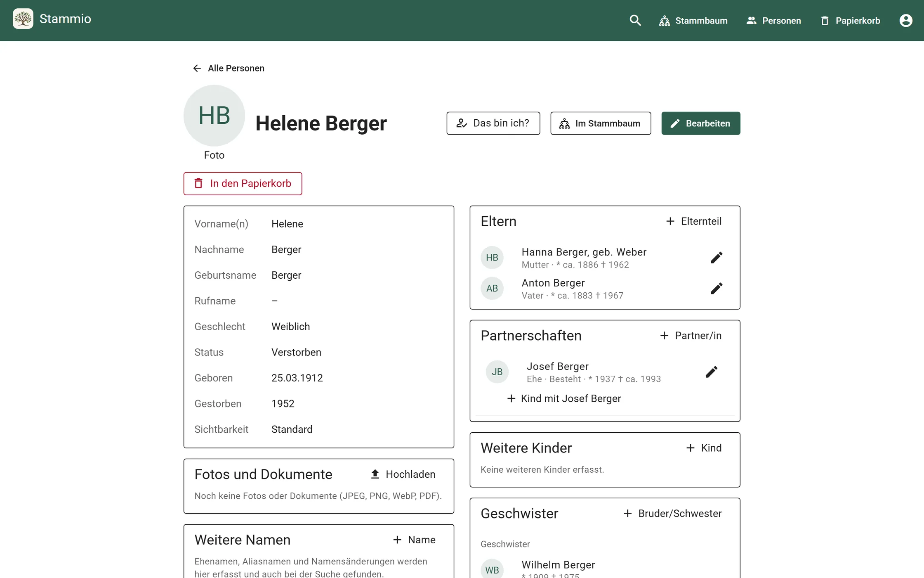Open Josef Berger's JB avatar

click(497, 372)
